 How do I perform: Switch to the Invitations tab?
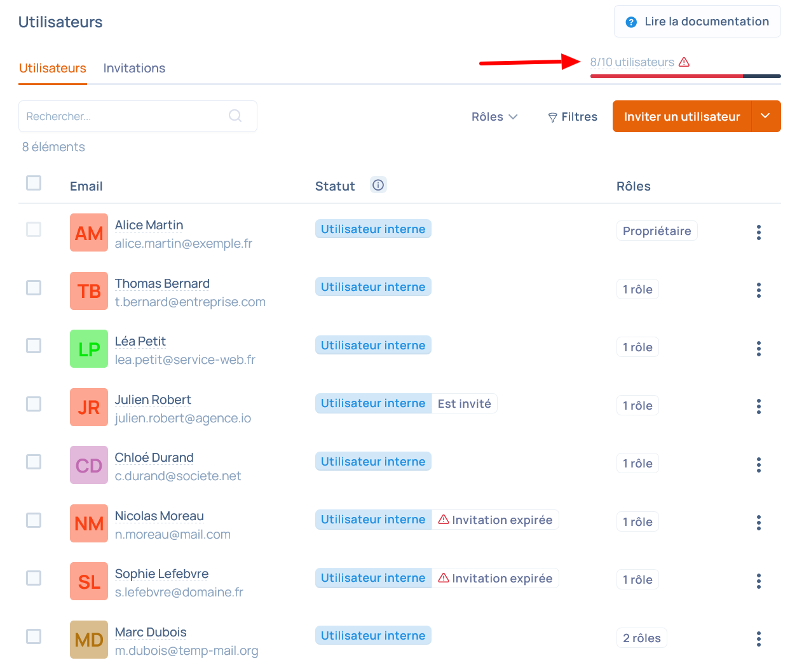point(134,68)
